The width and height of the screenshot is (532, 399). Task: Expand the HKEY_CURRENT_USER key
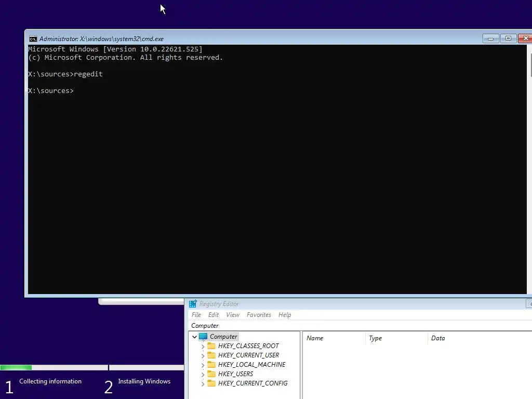pyautogui.click(x=203, y=356)
